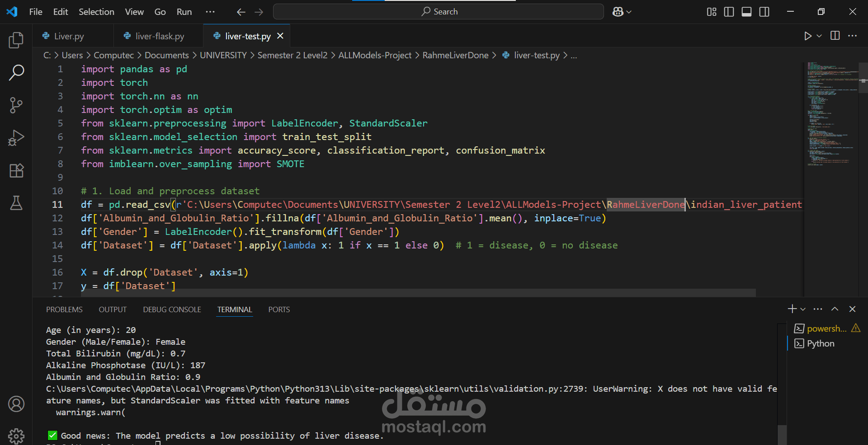Open the PROBLEMS panel tab
Image resolution: width=868 pixels, height=445 pixels.
(x=64, y=309)
